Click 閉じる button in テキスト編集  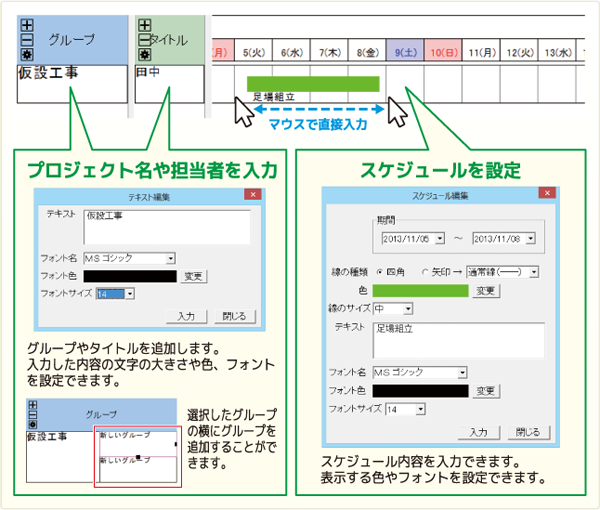[x=235, y=316]
